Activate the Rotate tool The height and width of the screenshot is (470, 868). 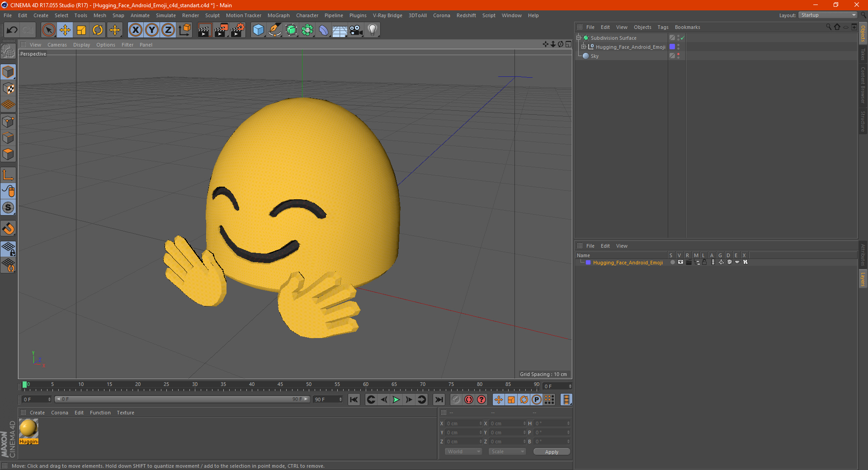[x=98, y=30]
